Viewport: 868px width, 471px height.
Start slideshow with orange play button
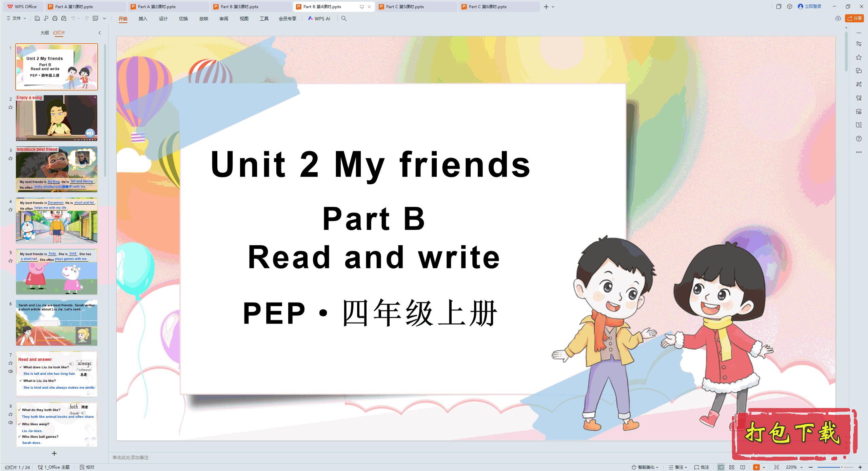tap(756, 467)
